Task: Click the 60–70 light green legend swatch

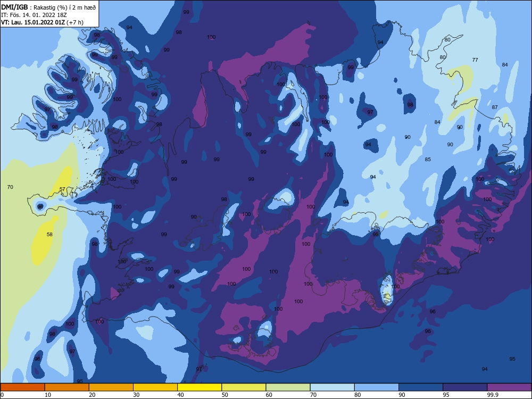Action: (288, 387)
